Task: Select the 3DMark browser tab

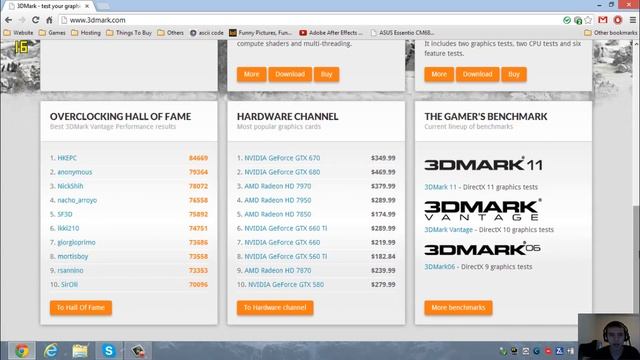Action: click(x=49, y=6)
